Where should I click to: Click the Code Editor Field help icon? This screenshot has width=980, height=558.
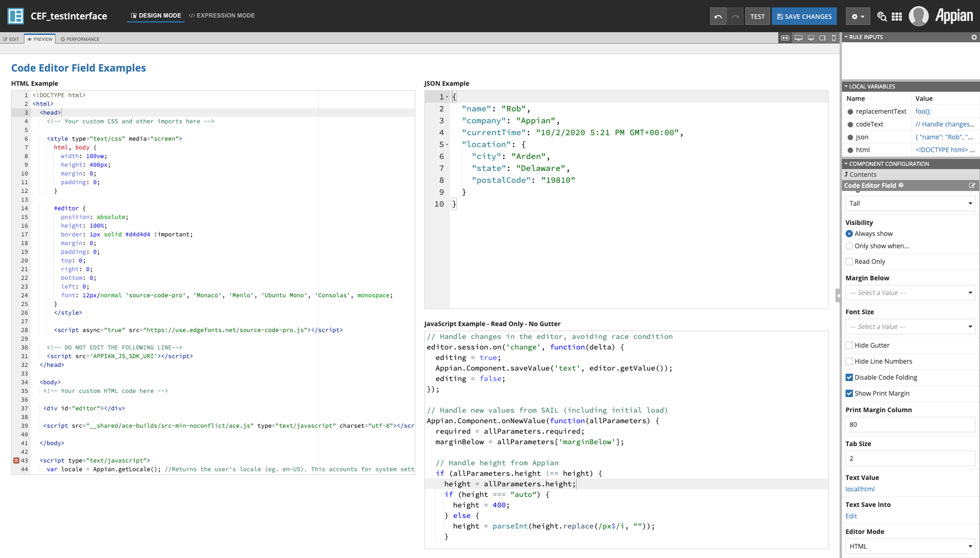(901, 185)
